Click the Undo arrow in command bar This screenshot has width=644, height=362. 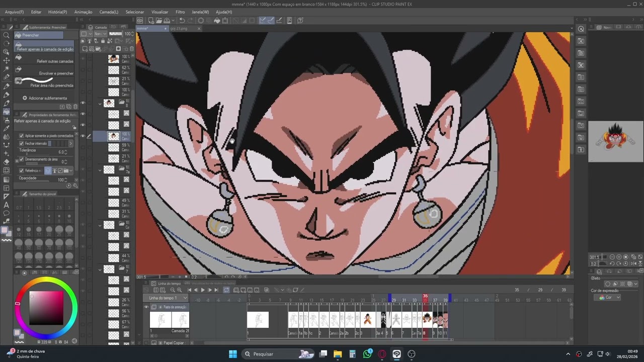pyautogui.click(x=182, y=21)
